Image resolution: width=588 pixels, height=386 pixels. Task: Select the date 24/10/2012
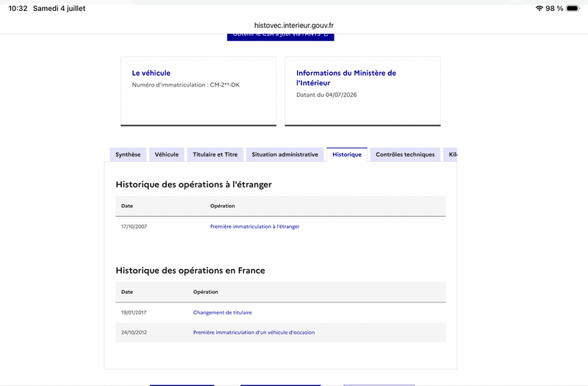[134, 332]
